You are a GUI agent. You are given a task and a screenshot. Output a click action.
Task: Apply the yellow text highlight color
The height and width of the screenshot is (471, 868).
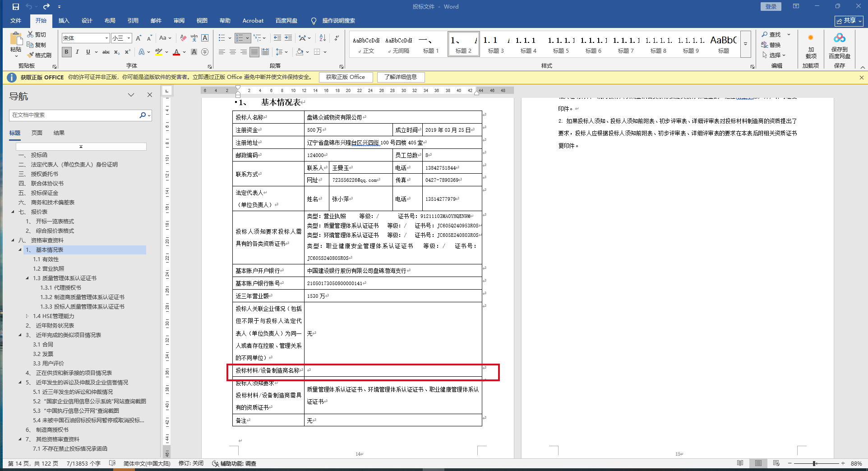[x=158, y=52]
